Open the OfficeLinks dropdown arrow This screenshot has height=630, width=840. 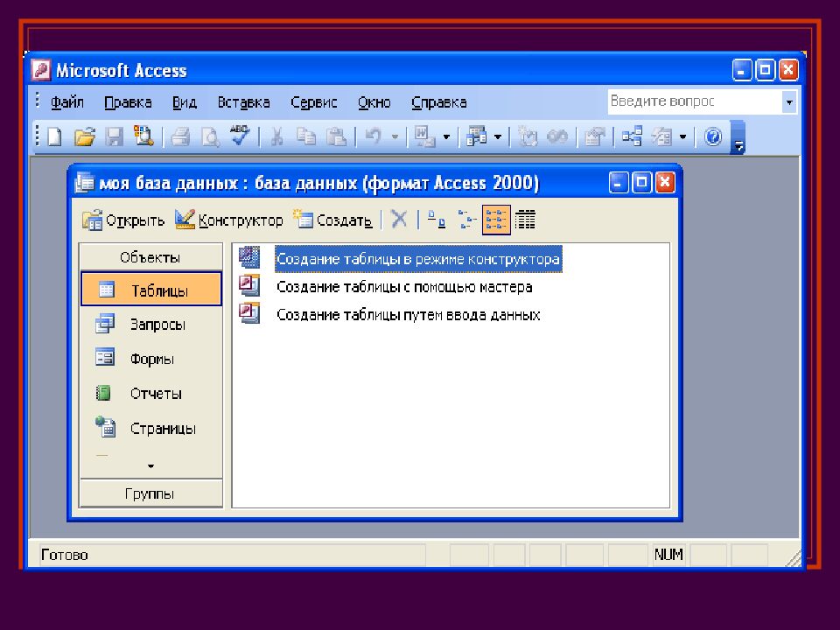445,136
